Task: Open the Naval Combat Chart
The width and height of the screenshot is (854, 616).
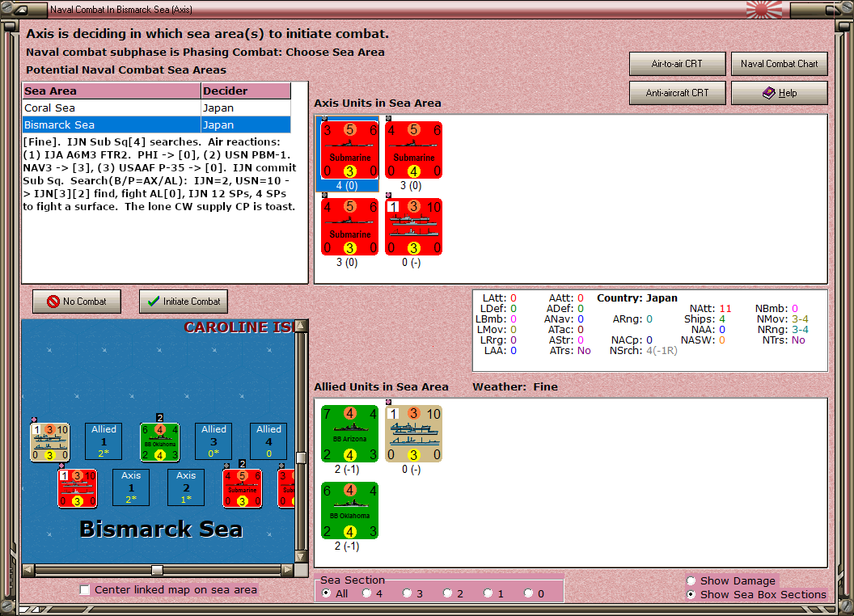Action: pos(779,64)
